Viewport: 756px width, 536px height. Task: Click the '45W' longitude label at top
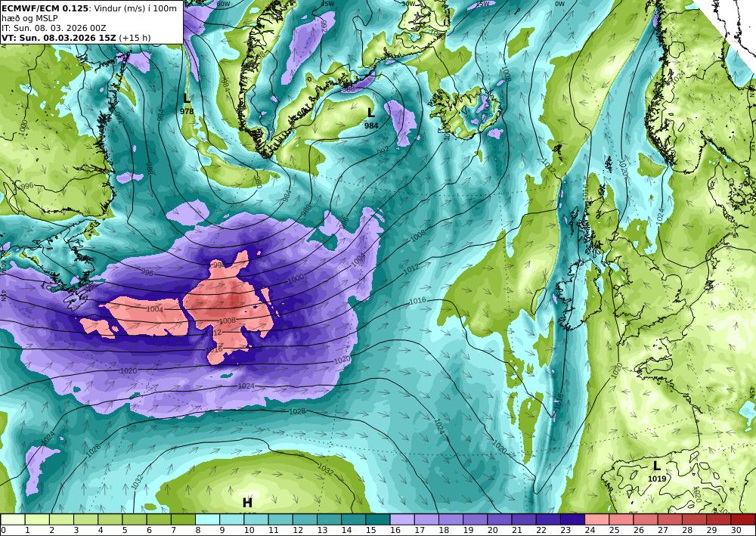[x=328, y=4]
